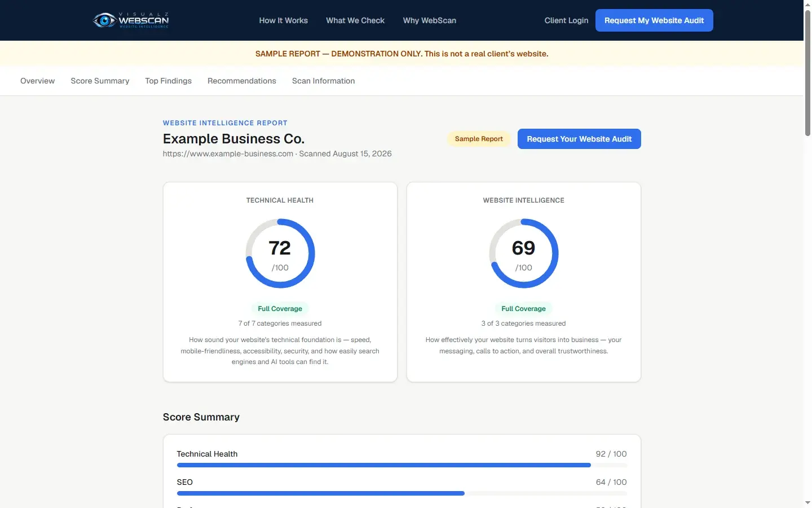Click the Full Coverage badge under Website Intelligence
This screenshot has width=812, height=508.
coord(524,309)
